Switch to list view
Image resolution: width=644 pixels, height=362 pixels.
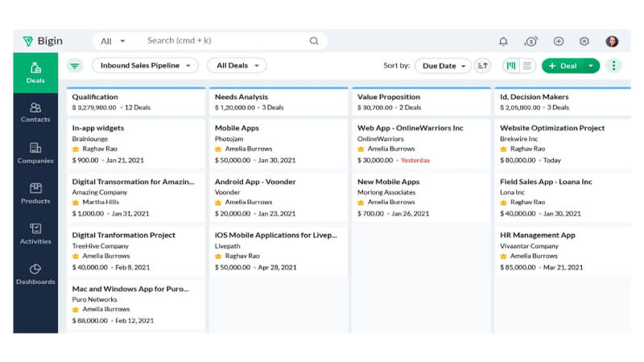click(x=527, y=66)
